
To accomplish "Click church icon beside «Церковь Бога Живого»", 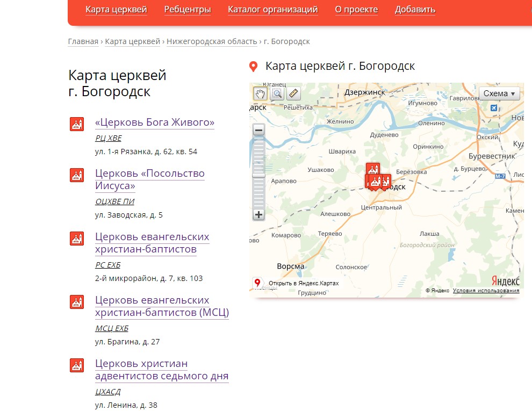I will tap(77, 124).
